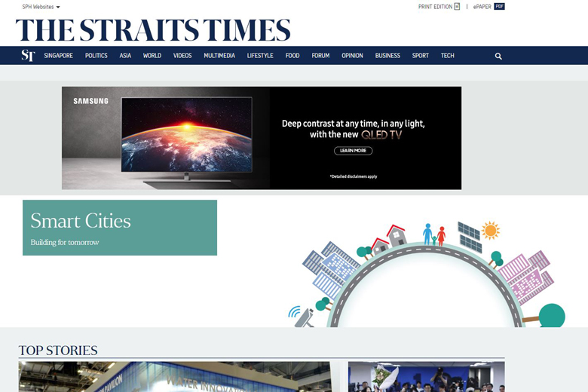Viewport: 588px width, 392px height.
Task: Open the World news section
Action: point(152,56)
